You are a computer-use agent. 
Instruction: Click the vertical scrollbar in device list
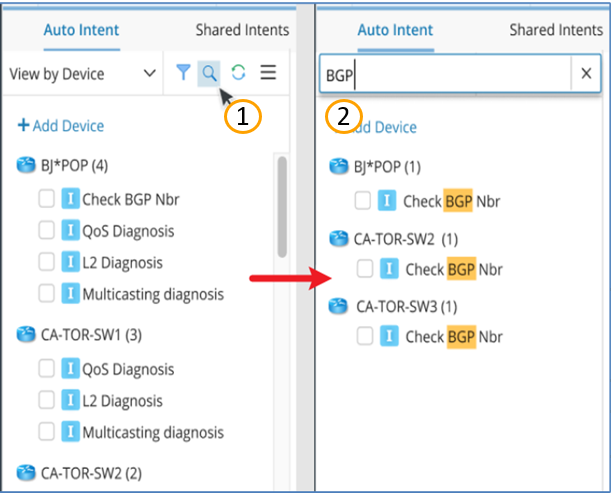coord(282,207)
